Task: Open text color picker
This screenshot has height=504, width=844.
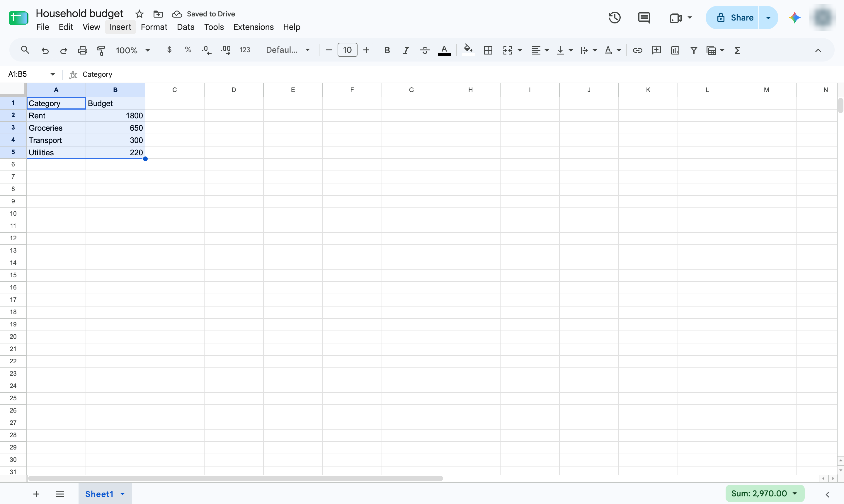Action: click(x=444, y=50)
